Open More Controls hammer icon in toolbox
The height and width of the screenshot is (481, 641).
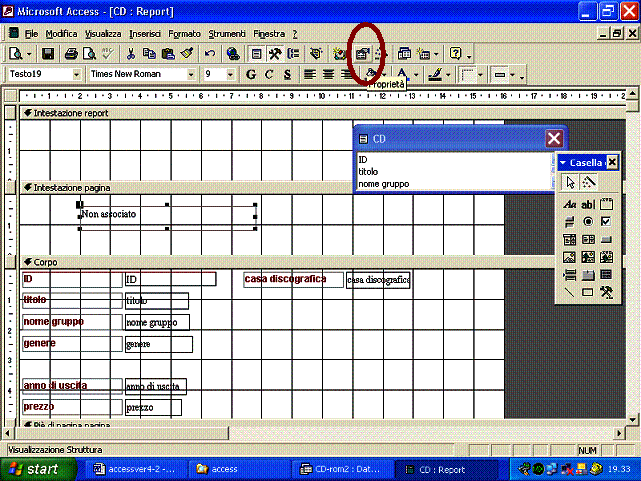[x=606, y=292]
